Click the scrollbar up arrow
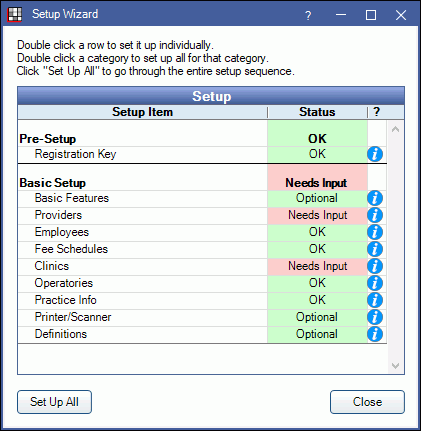Viewport: 421px width, 431px height. [x=395, y=129]
